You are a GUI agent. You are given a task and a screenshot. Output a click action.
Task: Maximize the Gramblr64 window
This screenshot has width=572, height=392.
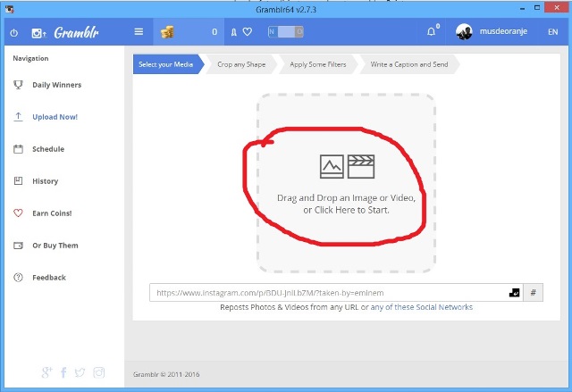coord(537,8)
